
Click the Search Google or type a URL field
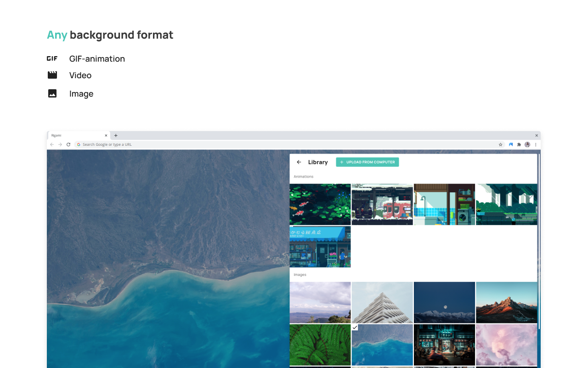point(289,144)
